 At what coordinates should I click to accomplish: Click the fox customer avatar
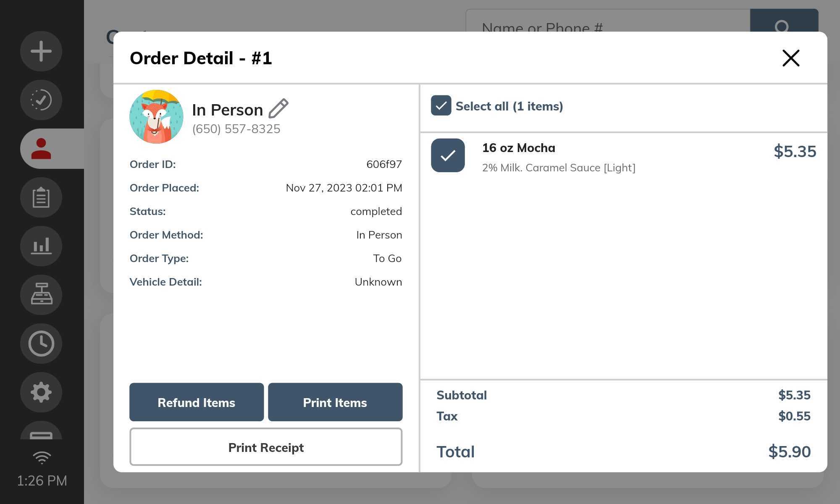pyautogui.click(x=156, y=117)
